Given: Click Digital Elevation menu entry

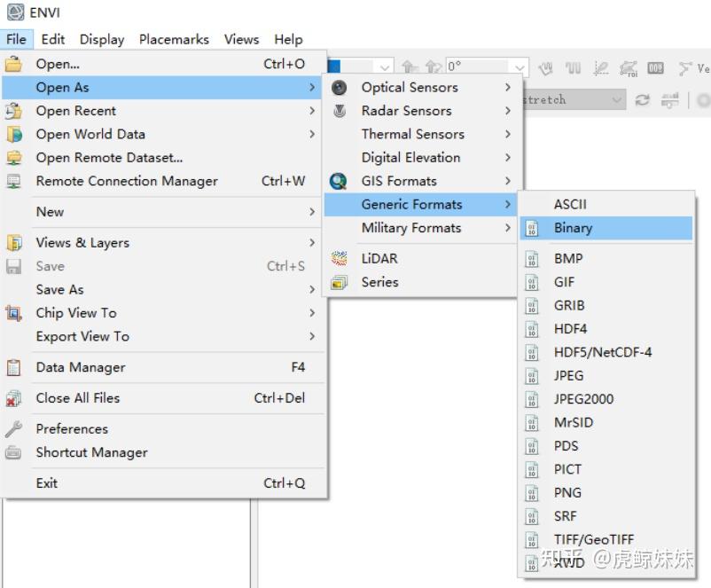Looking at the screenshot, I should point(420,158).
